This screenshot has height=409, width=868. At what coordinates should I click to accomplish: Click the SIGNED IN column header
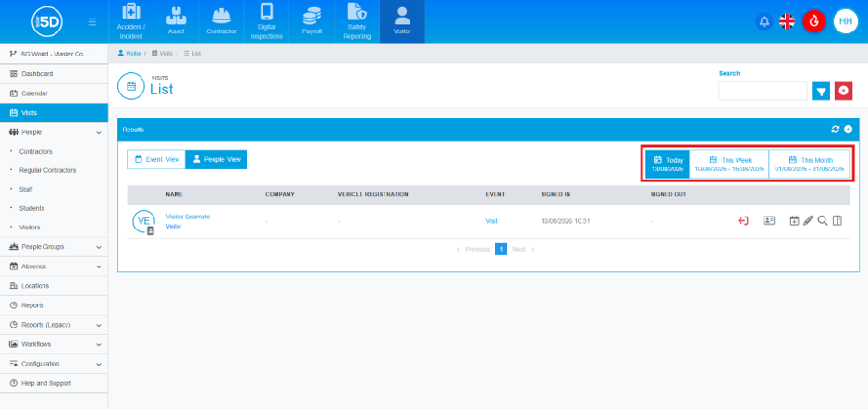click(x=556, y=195)
